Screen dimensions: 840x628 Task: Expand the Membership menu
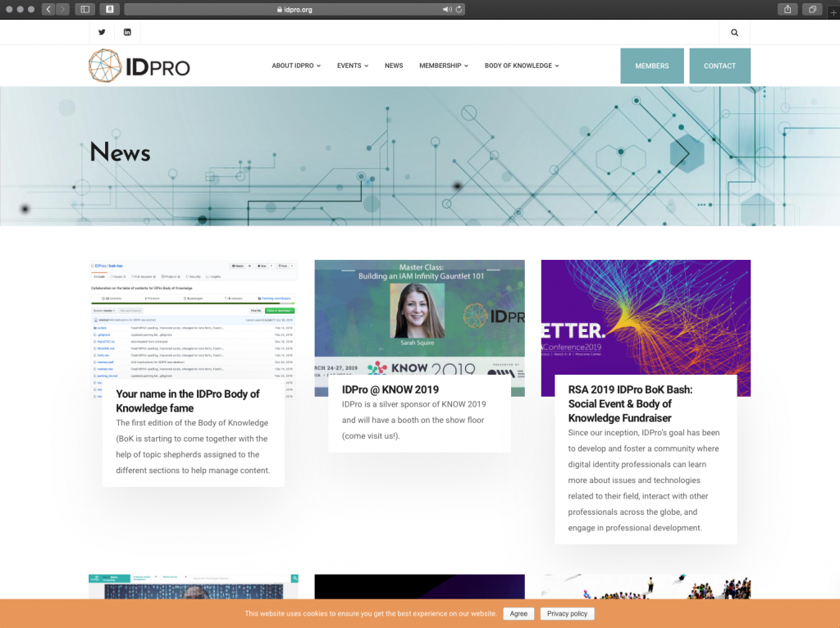click(444, 66)
